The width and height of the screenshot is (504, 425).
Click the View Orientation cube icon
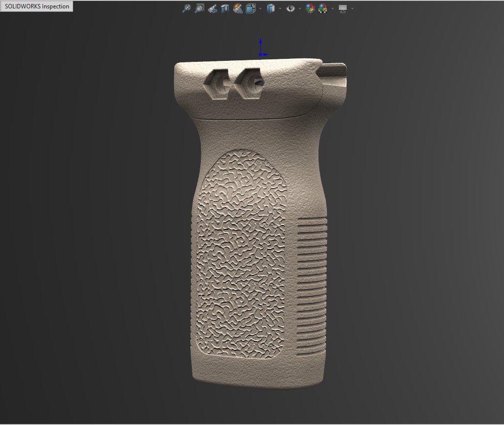(x=250, y=8)
